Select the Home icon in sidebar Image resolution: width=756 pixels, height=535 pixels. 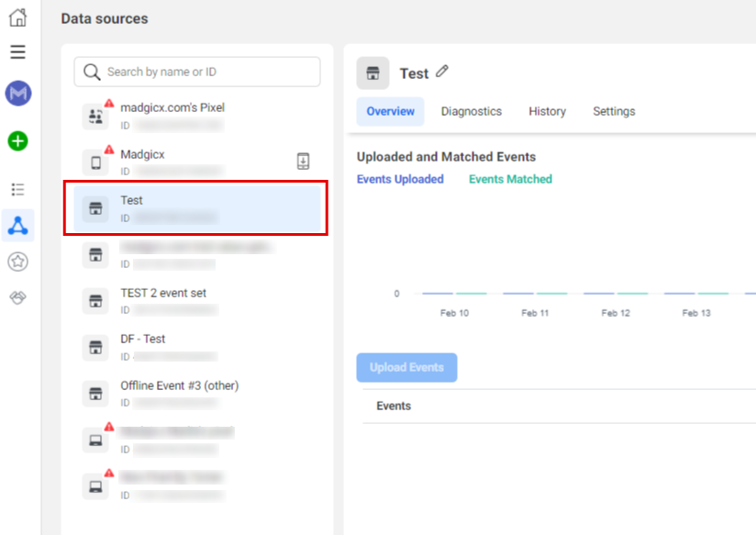pyautogui.click(x=18, y=17)
